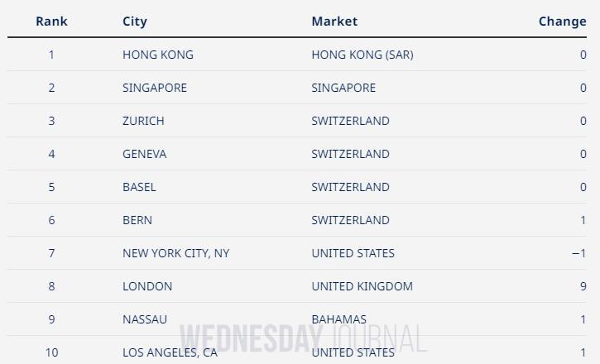
Task: Select the LOS ANGELES, CA cell
Action: pos(170,352)
